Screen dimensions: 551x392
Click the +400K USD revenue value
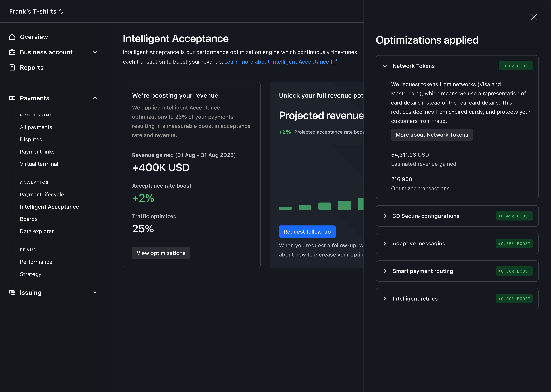point(161,167)
